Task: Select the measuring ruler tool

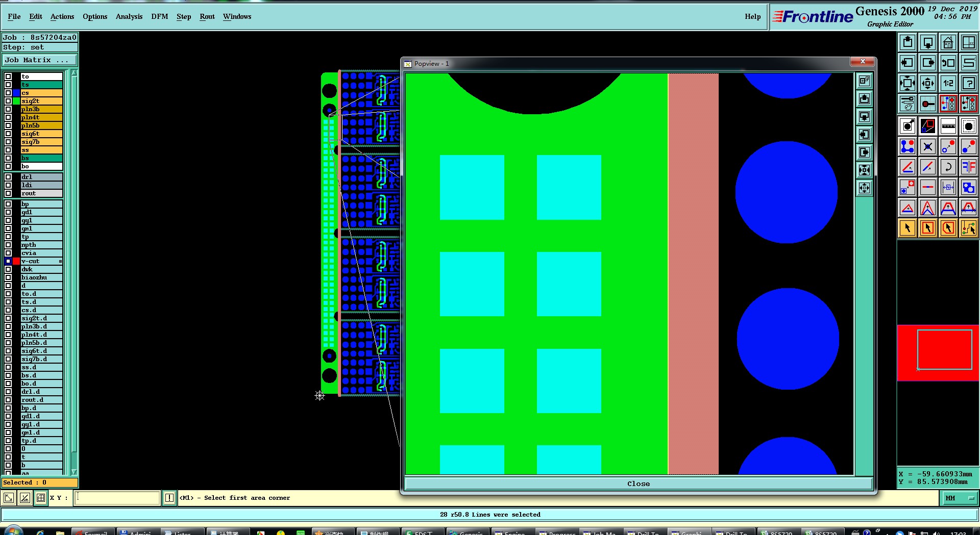Action: 948,126
